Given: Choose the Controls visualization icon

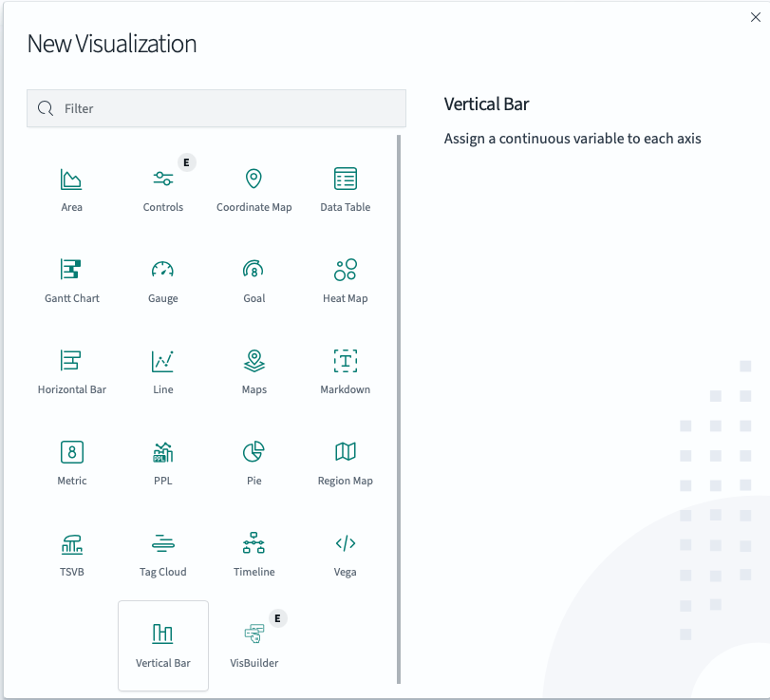Looking at the screenshot, I should (163, 179).
